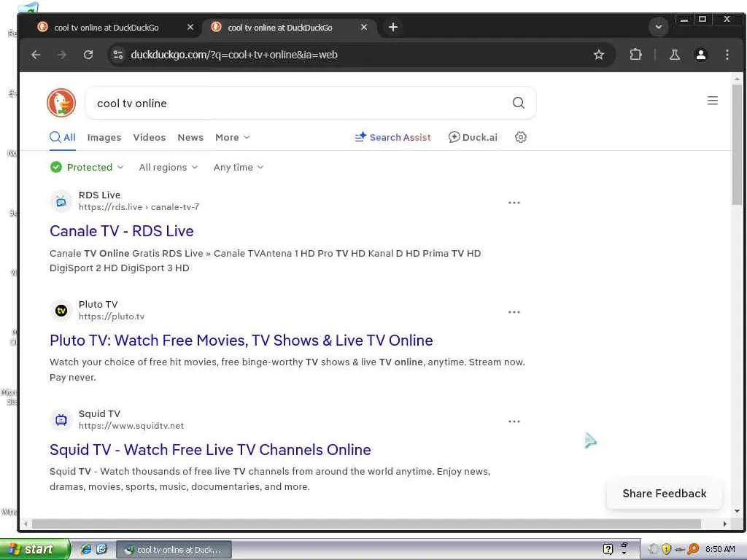This screenshot has width=747, height=560.
Task: Close the first DuckDuckGo tab
Action: pyautogui.click(x=190, y=27)
